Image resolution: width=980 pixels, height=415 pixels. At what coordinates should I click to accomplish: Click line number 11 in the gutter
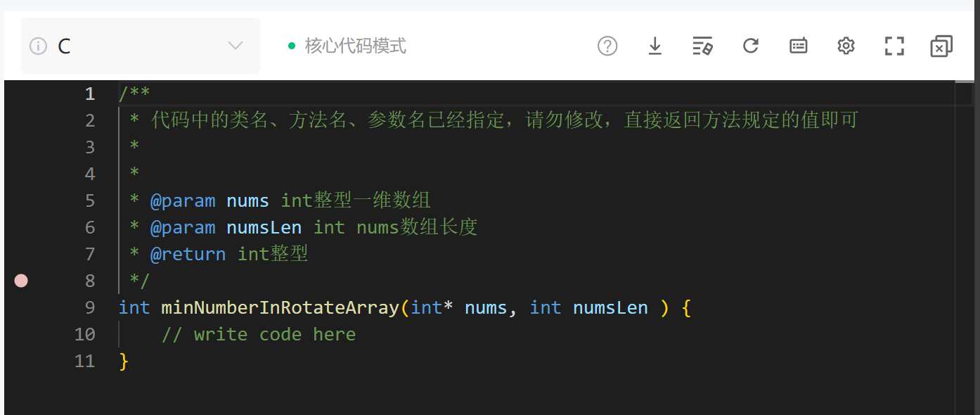click(84, 361)
